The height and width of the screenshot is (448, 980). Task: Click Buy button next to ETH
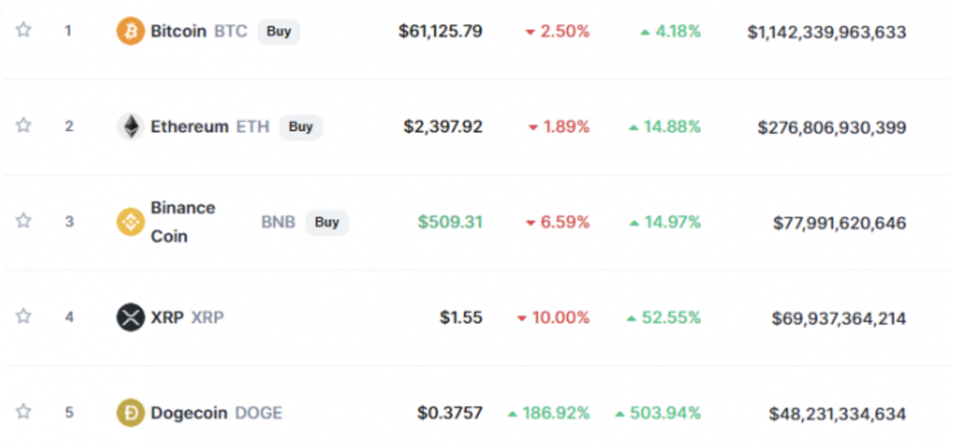[301, 127]
